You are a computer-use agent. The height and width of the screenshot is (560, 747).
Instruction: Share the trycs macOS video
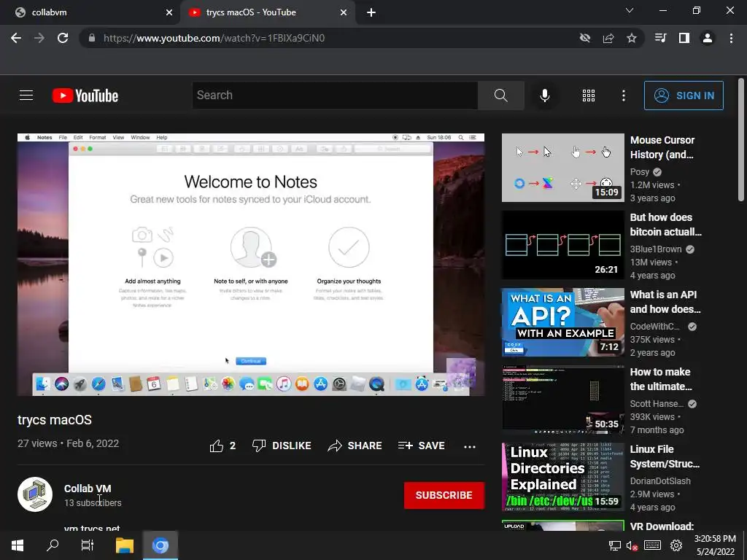pyautogui.click(x=355, y=446)
